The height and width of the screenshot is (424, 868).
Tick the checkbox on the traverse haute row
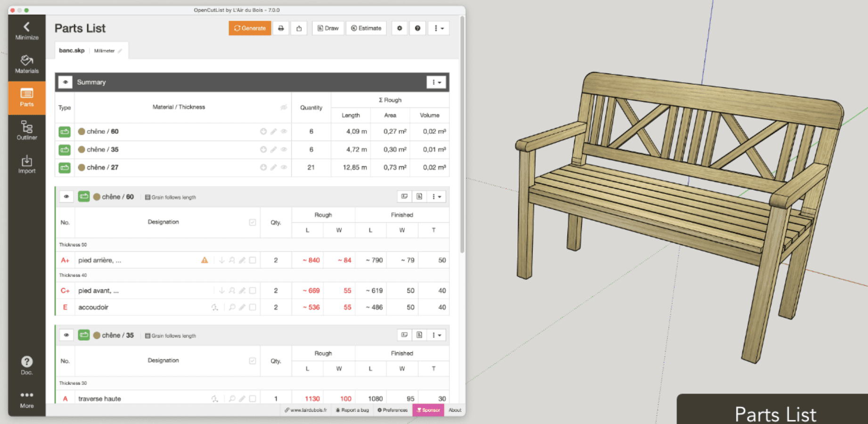(x=253, y=399)
